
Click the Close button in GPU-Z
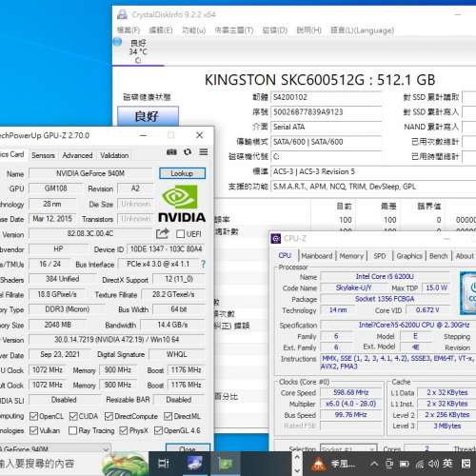pos(188,448)
